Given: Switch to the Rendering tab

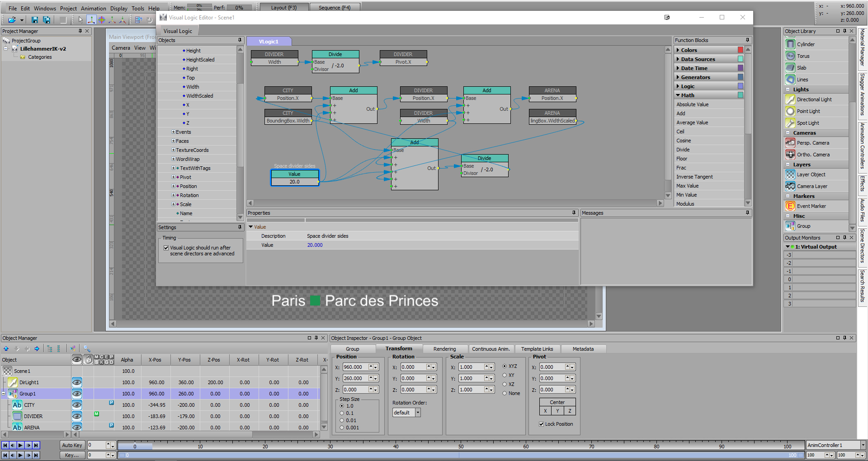Looking at the screenshot, I should tap(444, 349).
